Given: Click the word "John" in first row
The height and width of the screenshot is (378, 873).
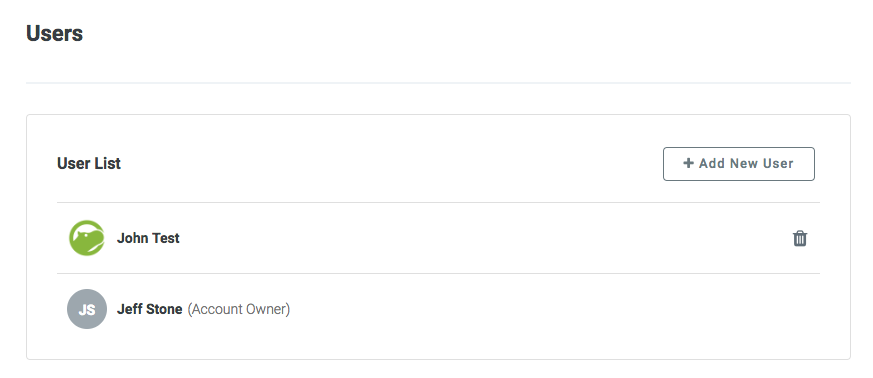Looking at the screenshot, I should [133, 238].
